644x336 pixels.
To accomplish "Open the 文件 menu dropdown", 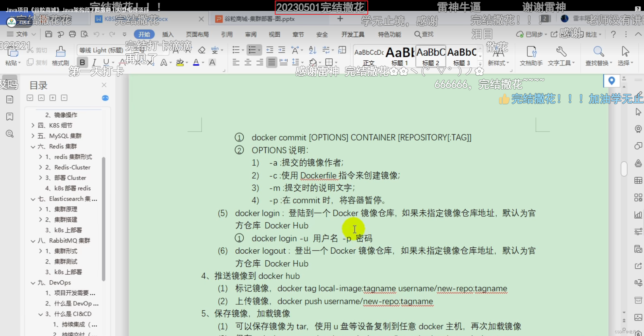I will [x=21, y=34].
